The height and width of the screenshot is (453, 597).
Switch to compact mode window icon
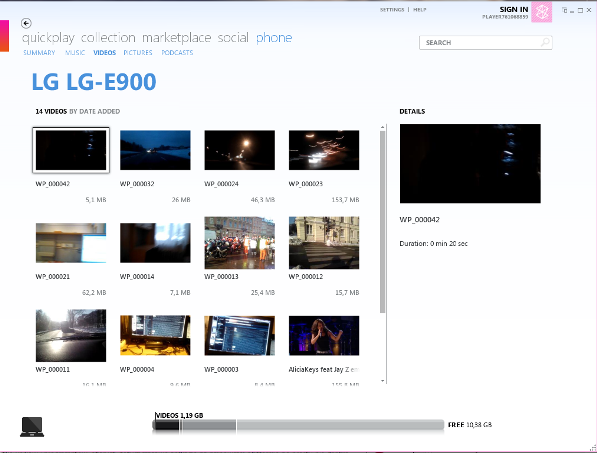(565, 10)
